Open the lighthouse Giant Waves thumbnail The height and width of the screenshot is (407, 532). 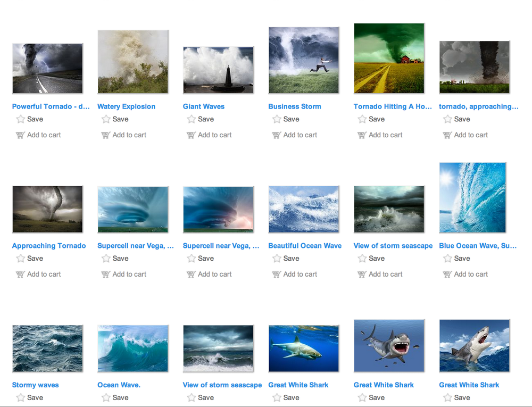click(x=218, y=70)
